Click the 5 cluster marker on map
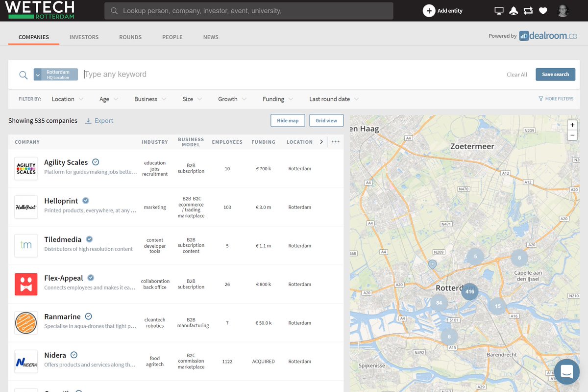The height and width of the screenshot is (392, 588). click(475, 256)
